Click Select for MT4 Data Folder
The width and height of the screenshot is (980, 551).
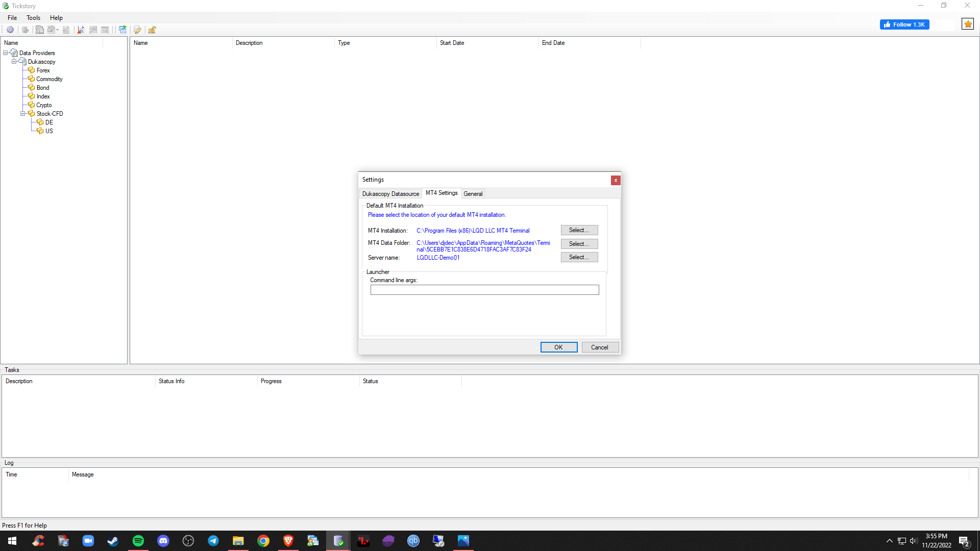click(579, 244)
